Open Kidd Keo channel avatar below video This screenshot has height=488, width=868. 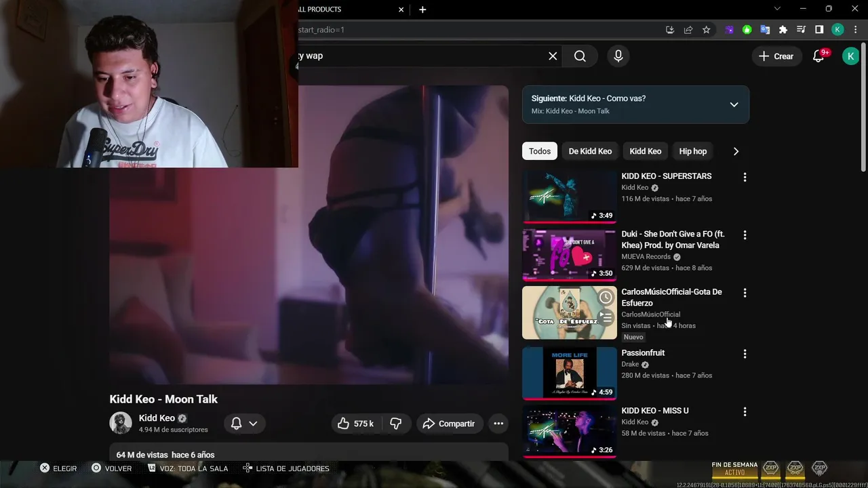pos(121,423)
